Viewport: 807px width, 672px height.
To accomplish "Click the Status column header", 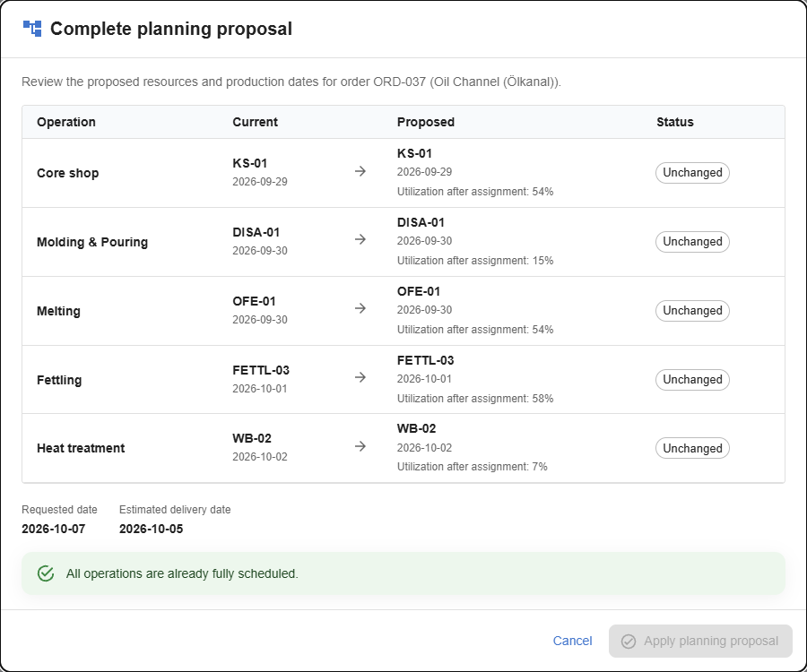I will coord(674,122).
